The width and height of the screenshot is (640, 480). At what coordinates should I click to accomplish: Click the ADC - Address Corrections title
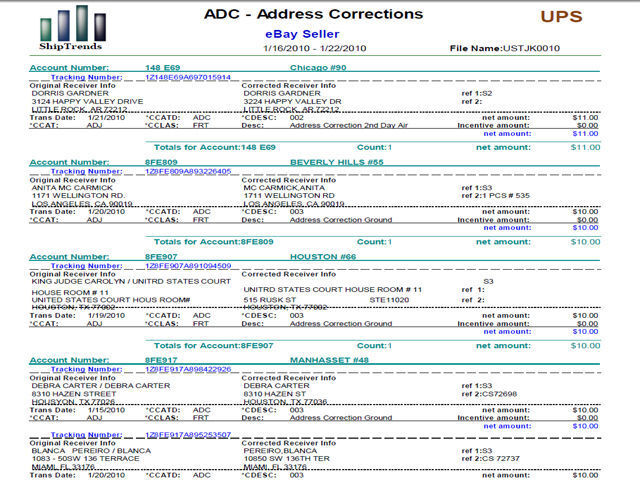point(313,14)
